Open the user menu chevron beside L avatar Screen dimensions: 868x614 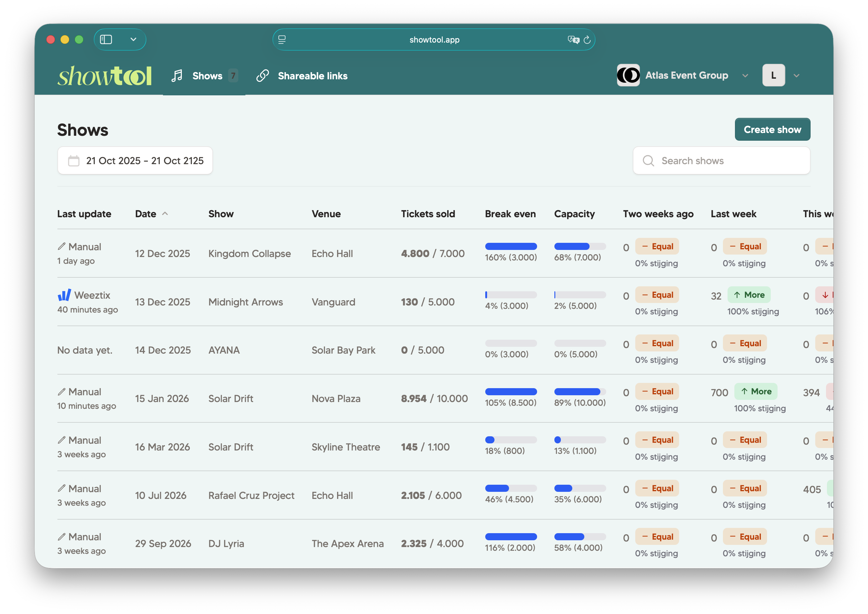(796, 76)
